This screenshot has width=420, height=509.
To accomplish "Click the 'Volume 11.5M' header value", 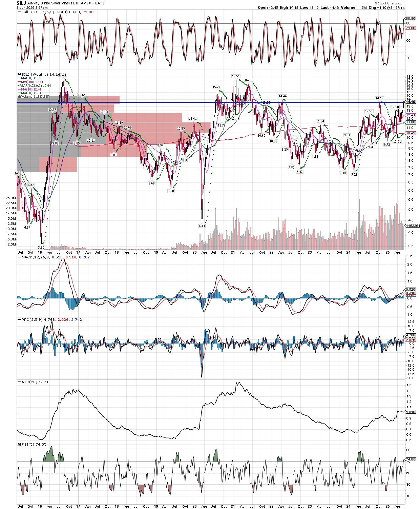I will (x=354, y=7).
